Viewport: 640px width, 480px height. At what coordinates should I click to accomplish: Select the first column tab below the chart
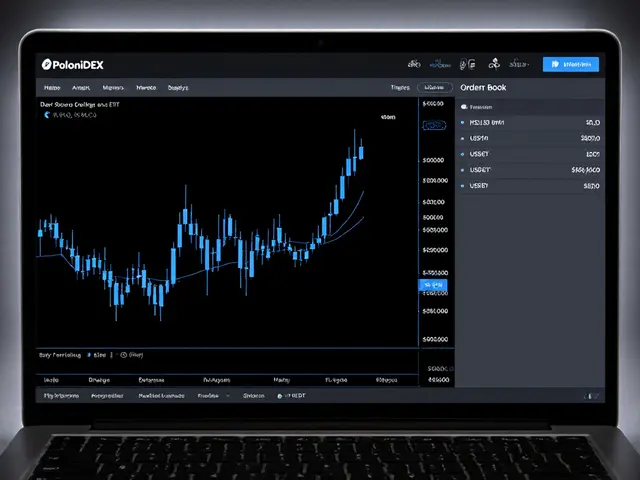click(48, 380)
